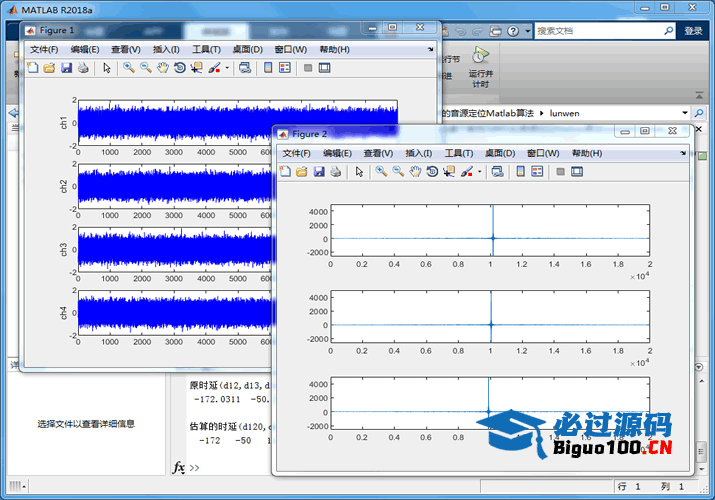715x500 pixels.
Task: Click Zoom In icon in Figure 2 toolbar
Action: 381,172
